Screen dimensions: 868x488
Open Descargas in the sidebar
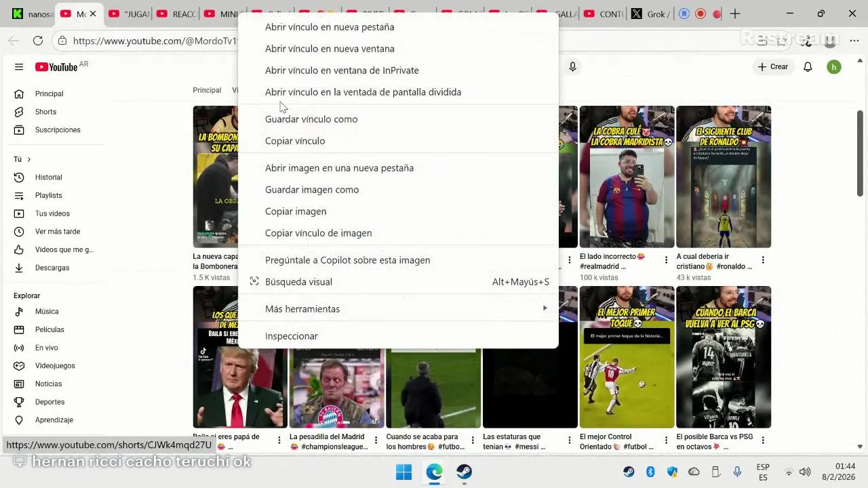click(53, 268)
